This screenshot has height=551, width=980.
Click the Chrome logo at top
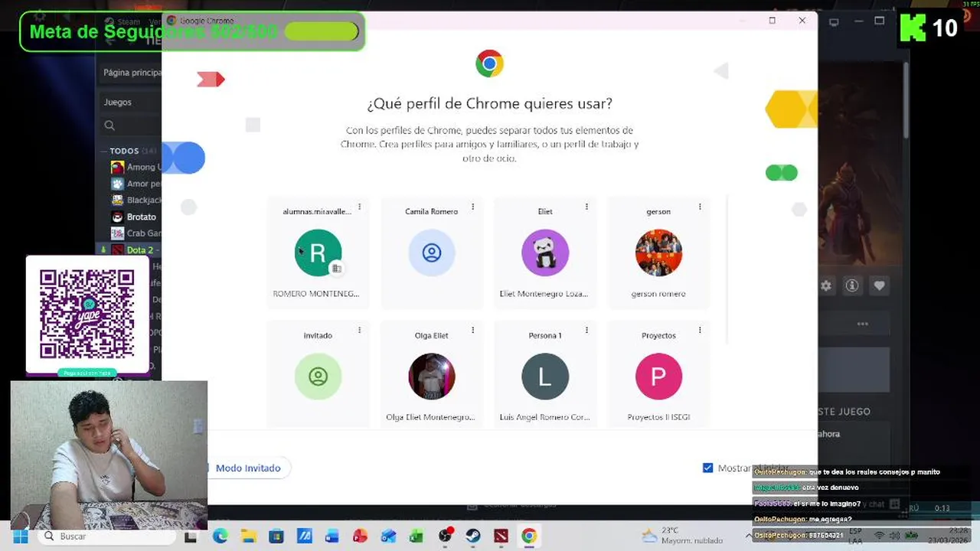pos(489,64)
